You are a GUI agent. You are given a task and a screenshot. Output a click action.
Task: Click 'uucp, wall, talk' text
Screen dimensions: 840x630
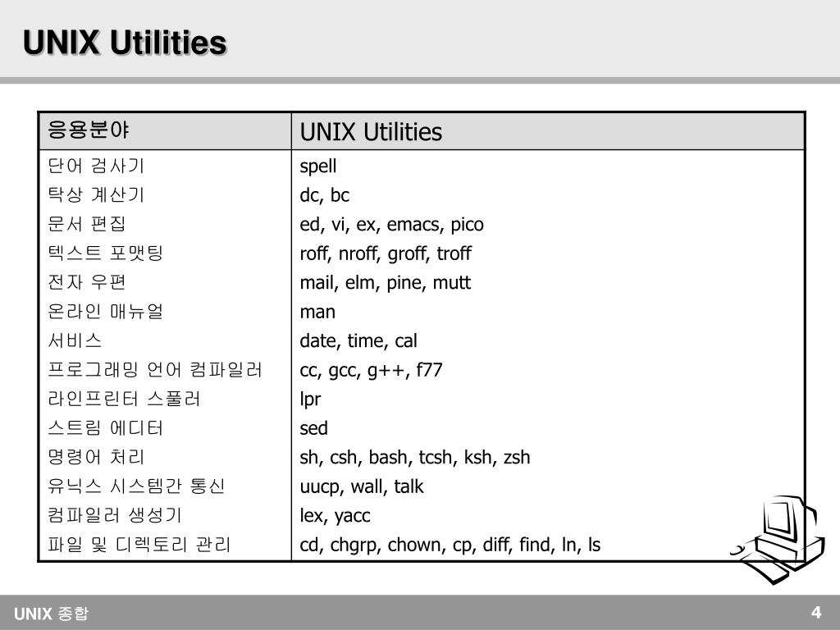click(x=362, y=486)
